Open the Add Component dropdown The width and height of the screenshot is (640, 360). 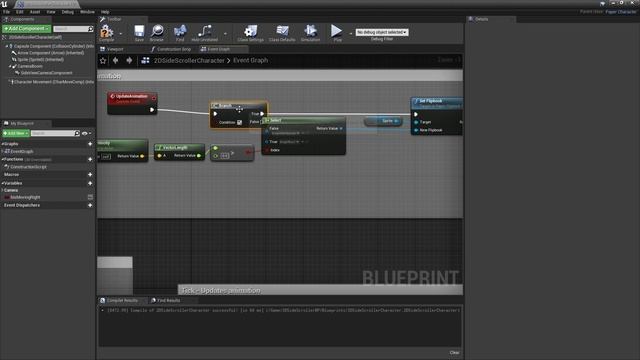click(26, 29)
